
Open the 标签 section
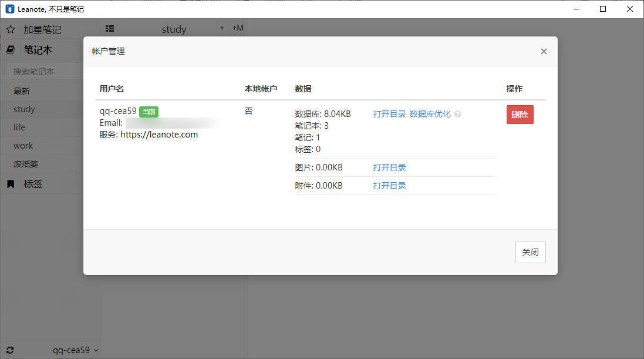coord(33,184)
